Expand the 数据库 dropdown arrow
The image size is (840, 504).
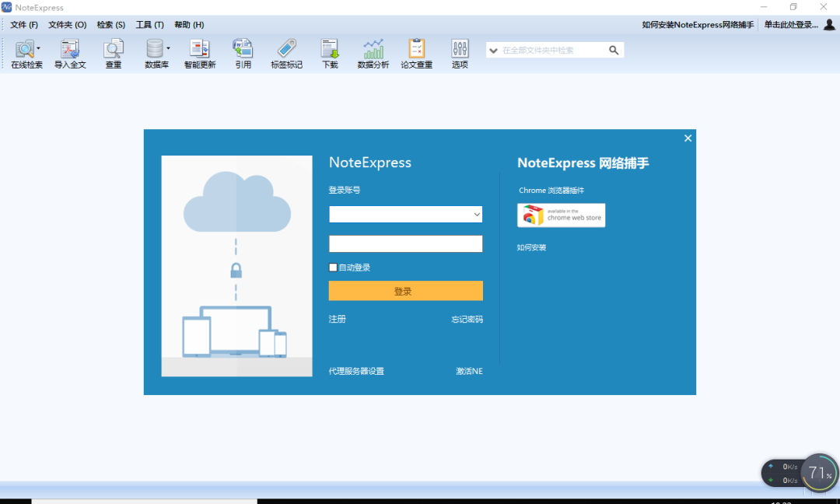168,49
